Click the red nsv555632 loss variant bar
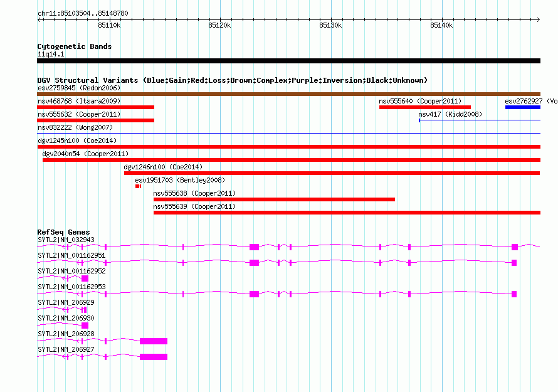The height and width of the screenshot is (392, 558). click(95, 120)
